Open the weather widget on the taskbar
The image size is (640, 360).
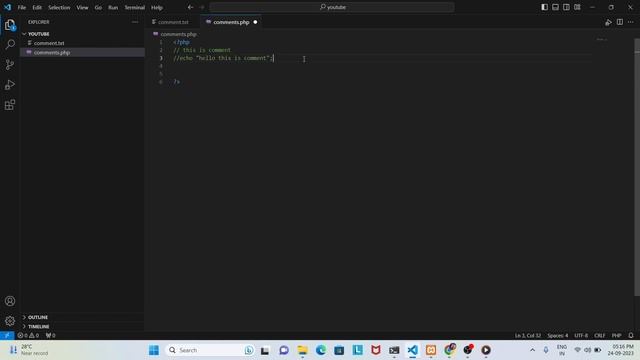click(29, 350)
